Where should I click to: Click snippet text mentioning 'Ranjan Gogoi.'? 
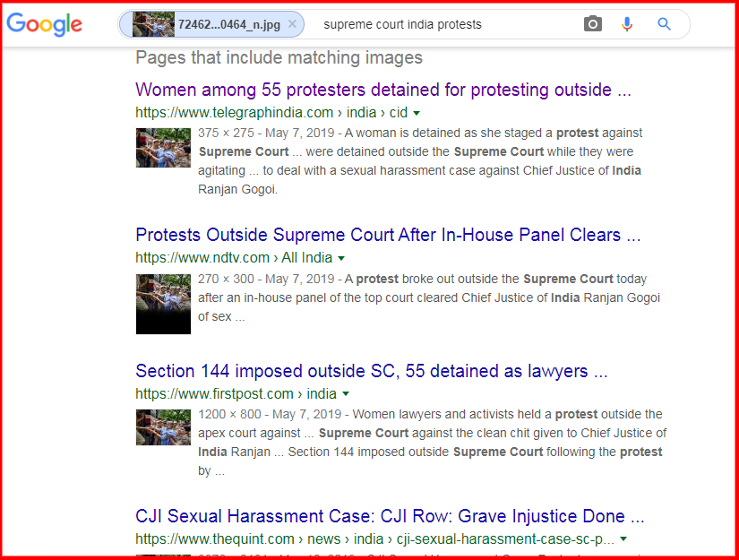click(x=237, y=189)
